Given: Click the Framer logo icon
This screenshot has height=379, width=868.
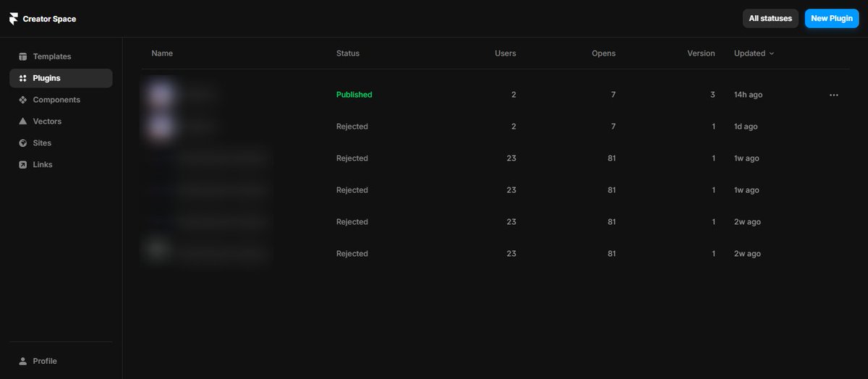Looking at the screenshot, I should click(14, 19).
